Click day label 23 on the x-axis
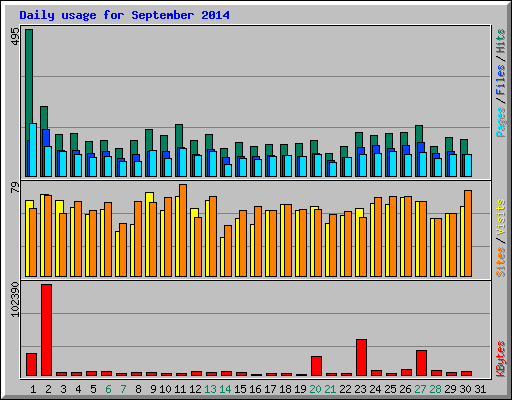This screenshot has width=512, height=400. pos(360,389)
